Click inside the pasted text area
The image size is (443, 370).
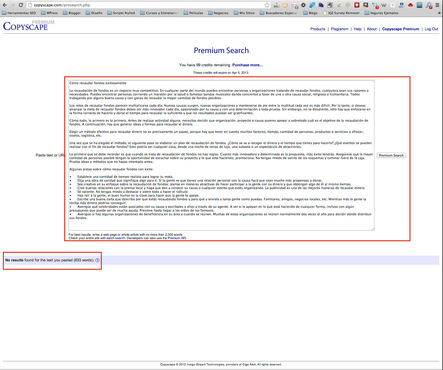click(x=221, y=155)
